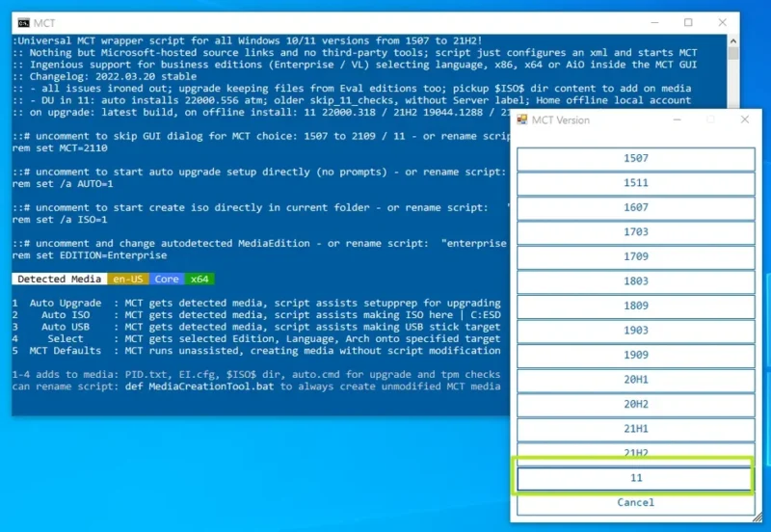771x532 pixels.
Task: Pick Windows 10 version 1607
Action: (x=635, y=208)
